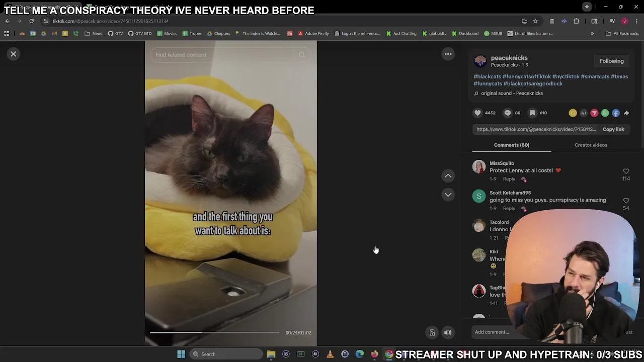Click the green WhatsApp share icon

point(605,113)
